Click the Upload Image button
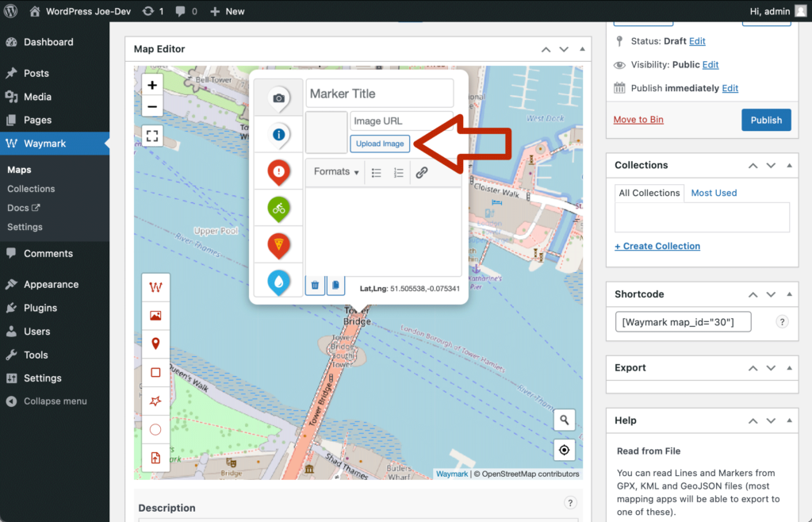 point(380,144)
